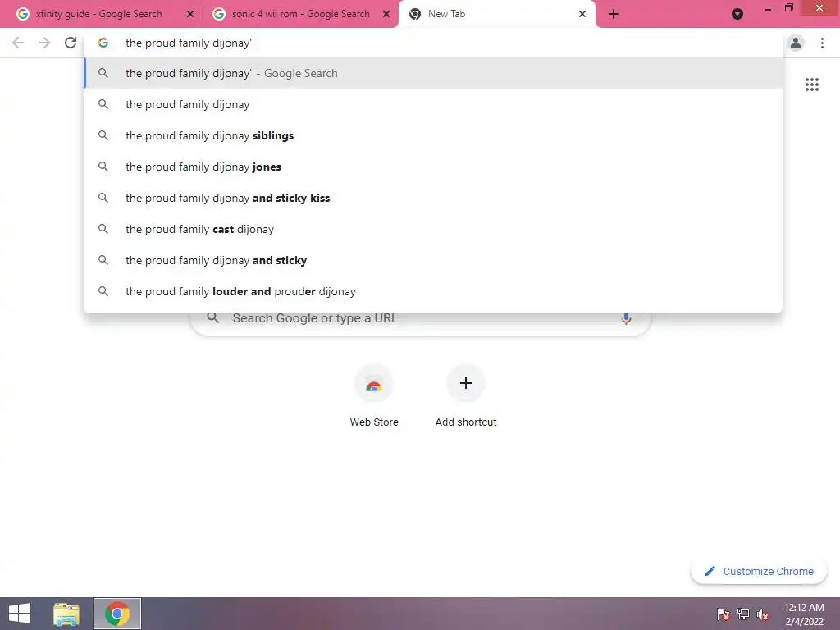Open Chrome's three-dot menu
The width and height of the screenshot is (840, 630).
point(822,43)
